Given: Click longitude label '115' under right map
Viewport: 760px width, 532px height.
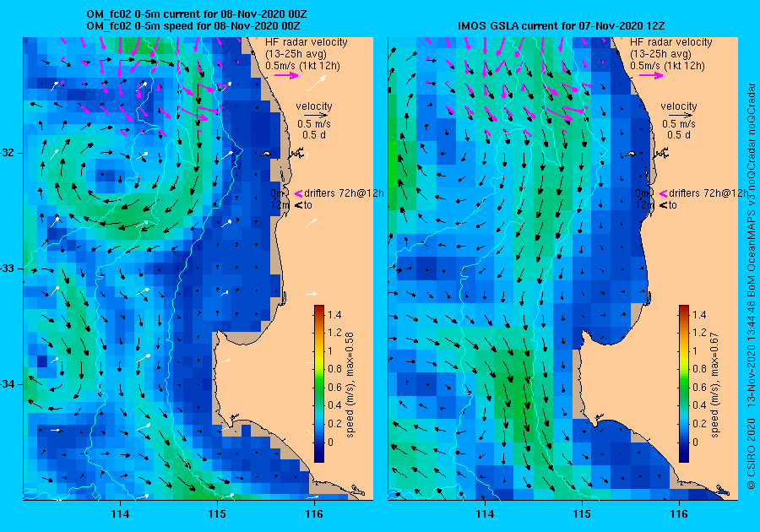Looking at the screenshot, I should (582, 514).
